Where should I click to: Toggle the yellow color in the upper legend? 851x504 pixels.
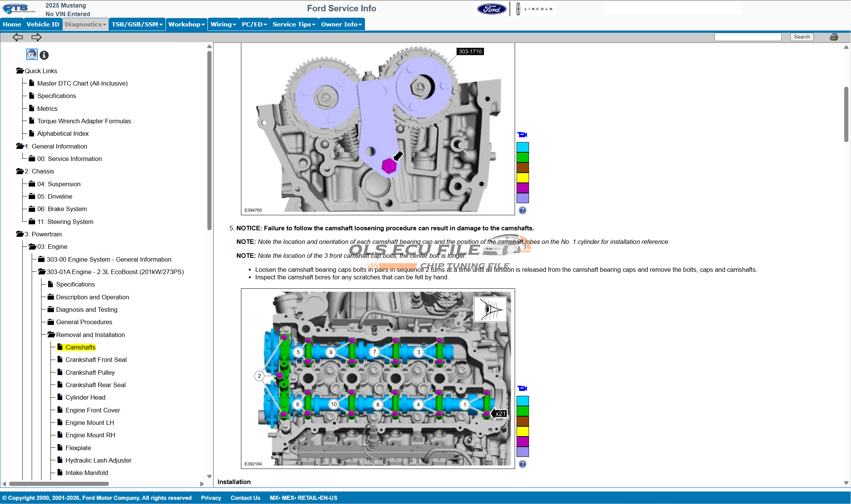(x=522, y=178)
